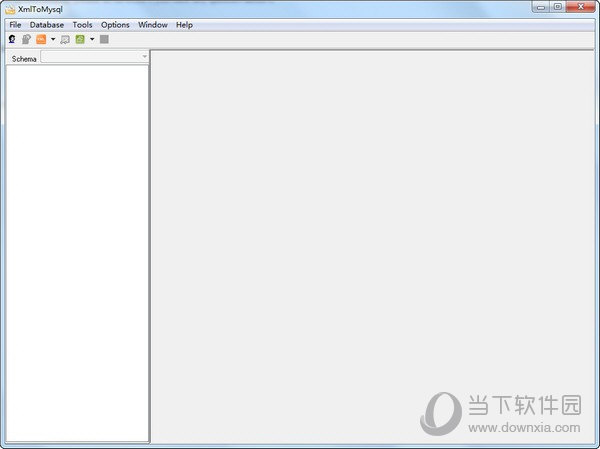Minimize the XmlToMysql window
The height and width of the screenshot is (449, 600).
541,7
